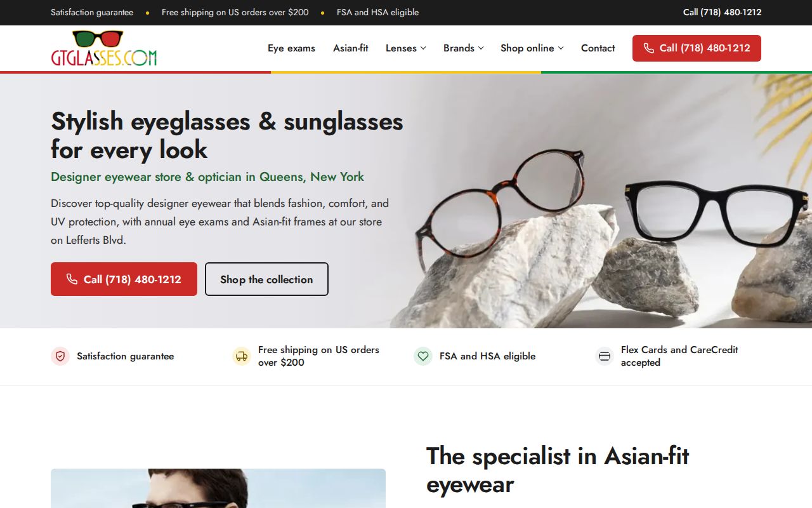Expand the Lenses dropdown menu
812x508 pixels.
[406, 48]
